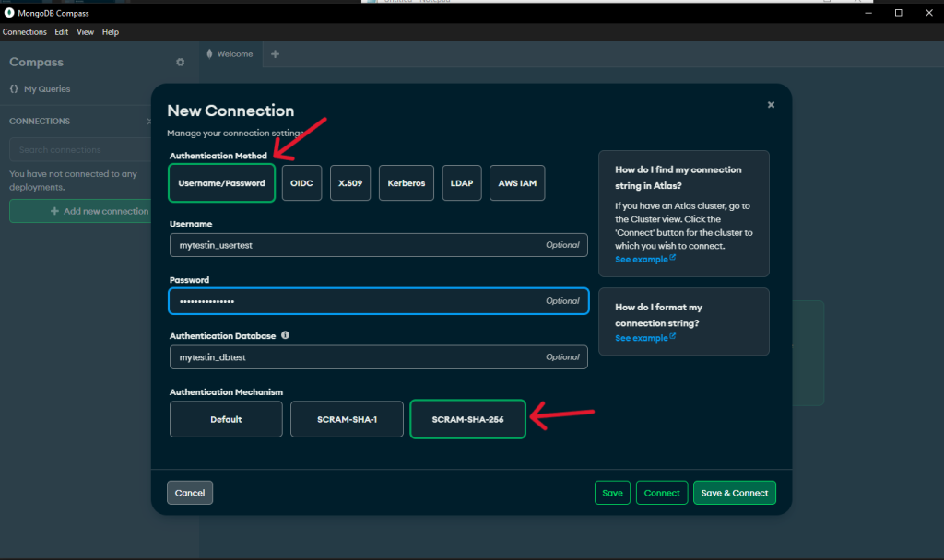Click the Connect button
The width and height of the screenshot is (944, 560).
pos(662,493)
